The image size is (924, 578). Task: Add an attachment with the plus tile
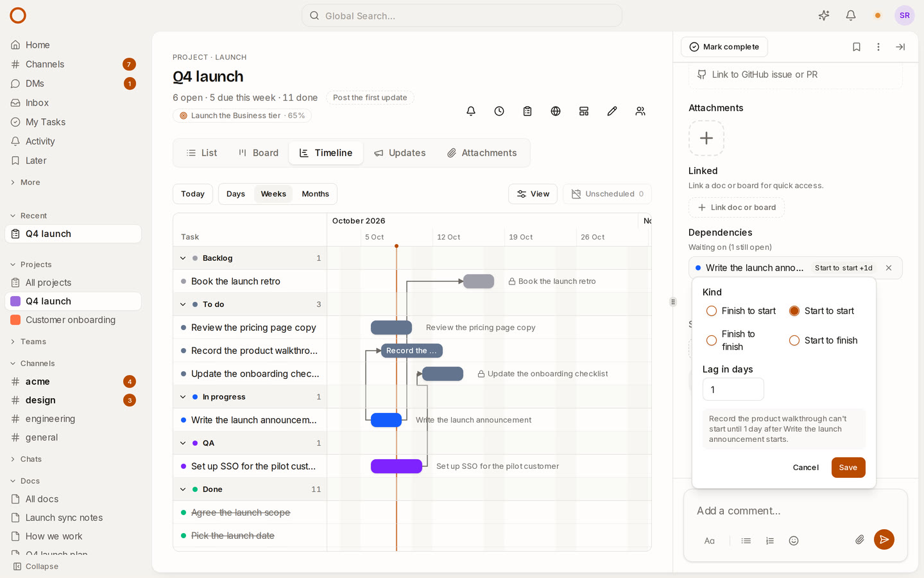click(706, 138)
